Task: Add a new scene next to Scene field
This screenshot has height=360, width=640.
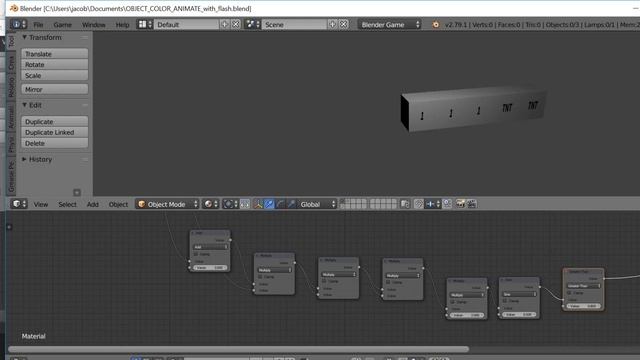Action: (x=332, y=24)
